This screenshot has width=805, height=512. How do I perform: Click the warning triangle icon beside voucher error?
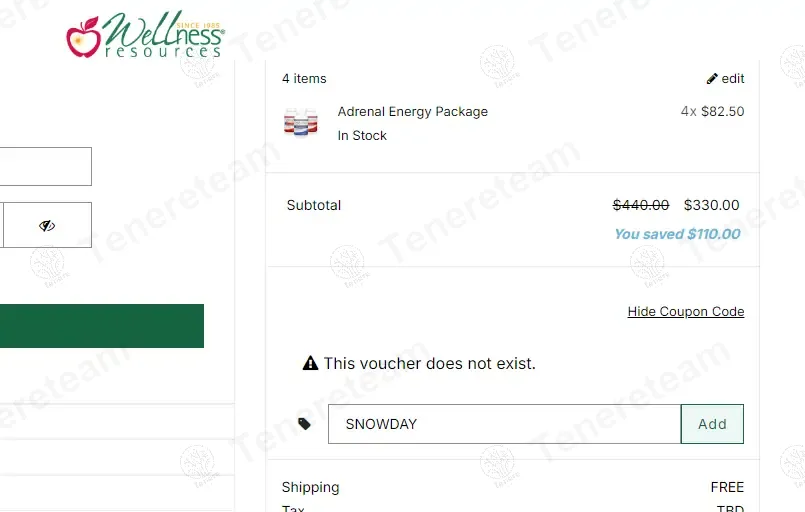310,363
